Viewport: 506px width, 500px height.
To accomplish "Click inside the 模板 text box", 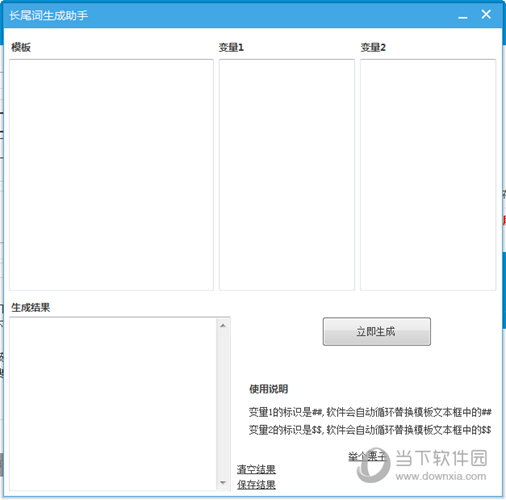I will click(x=111, y=175).
